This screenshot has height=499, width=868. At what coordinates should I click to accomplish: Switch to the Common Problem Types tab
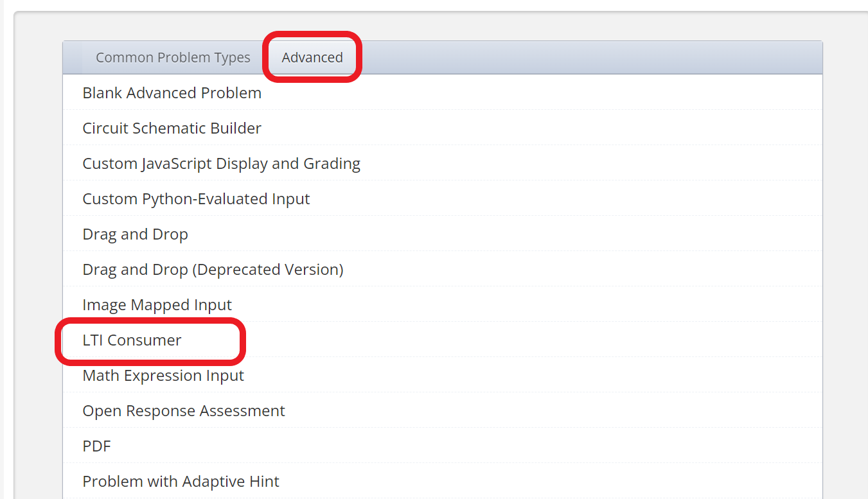(x=173, y=57)
